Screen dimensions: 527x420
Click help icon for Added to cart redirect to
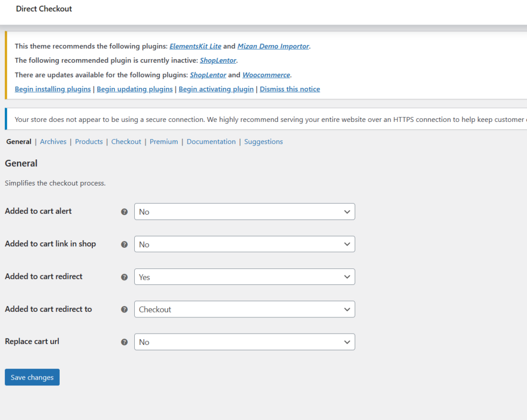point(124,309)
